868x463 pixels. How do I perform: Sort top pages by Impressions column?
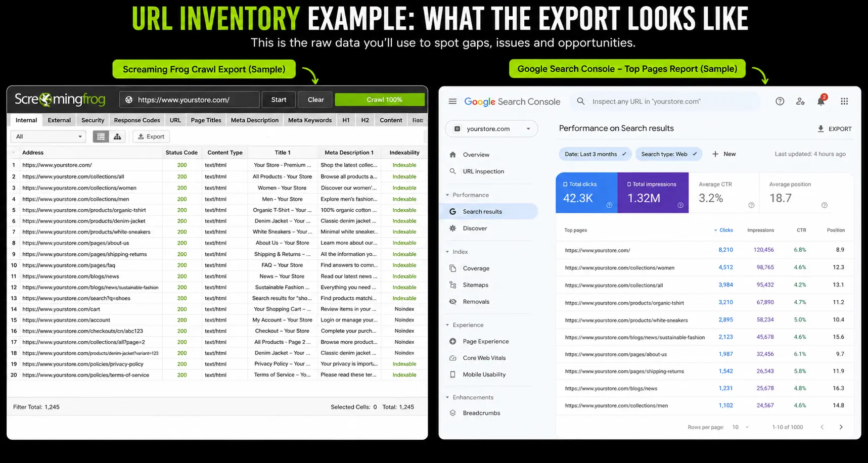pos(761,230)
